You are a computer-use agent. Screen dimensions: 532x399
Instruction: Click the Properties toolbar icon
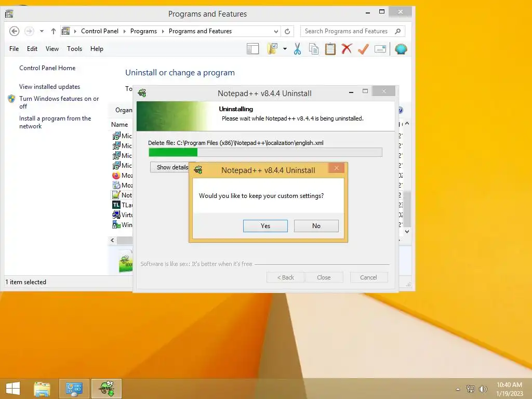click(x=380, y=49)
